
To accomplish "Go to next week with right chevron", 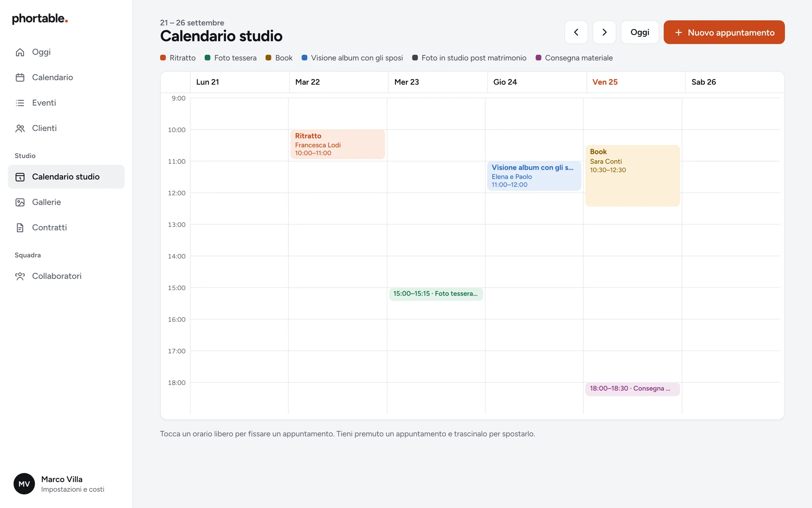I will [x=604, y=32].
